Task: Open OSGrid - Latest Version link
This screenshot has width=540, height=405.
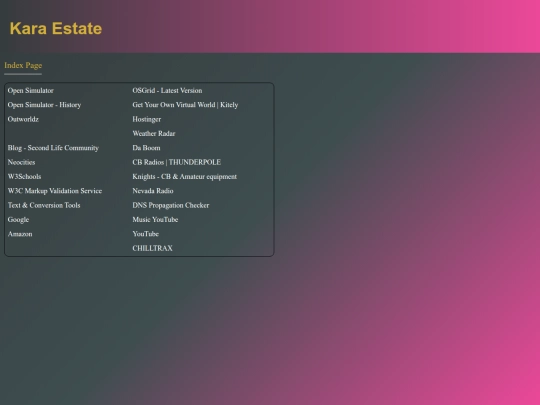Action: [x=167, y=91]
